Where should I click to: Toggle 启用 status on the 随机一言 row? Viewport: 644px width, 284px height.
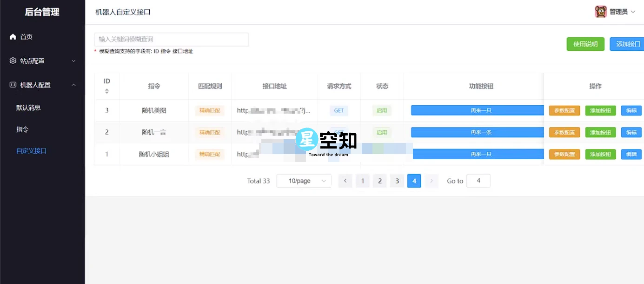(382, 132)
